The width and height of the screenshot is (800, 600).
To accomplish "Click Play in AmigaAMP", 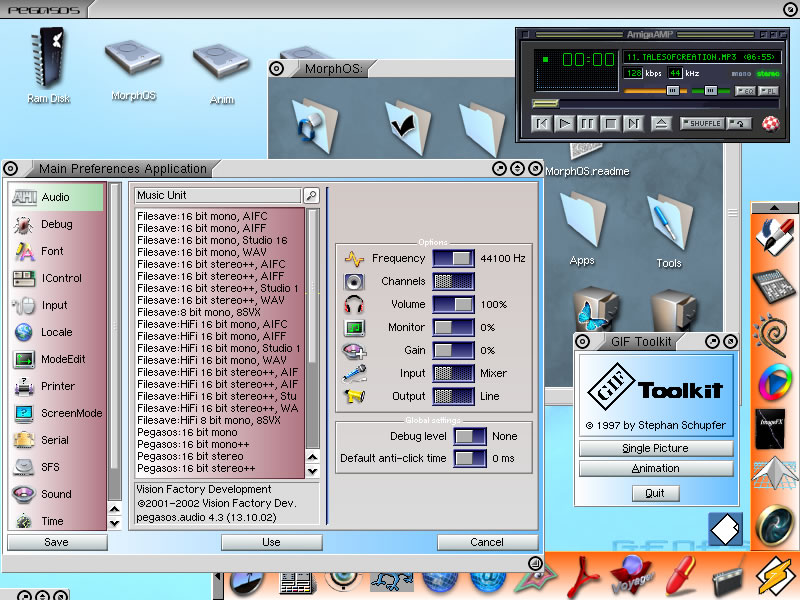I will (565, 123).
